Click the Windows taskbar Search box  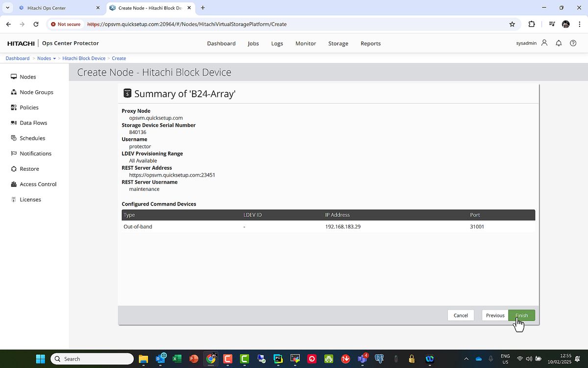point(92,359)
